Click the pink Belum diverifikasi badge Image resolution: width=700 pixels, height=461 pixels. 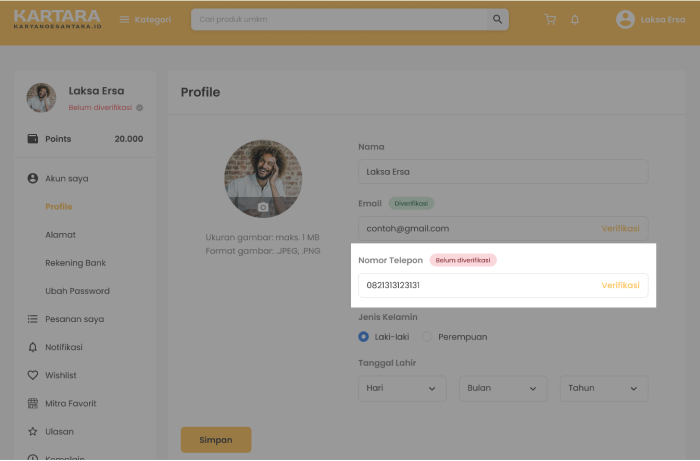[x=463, y=260]
